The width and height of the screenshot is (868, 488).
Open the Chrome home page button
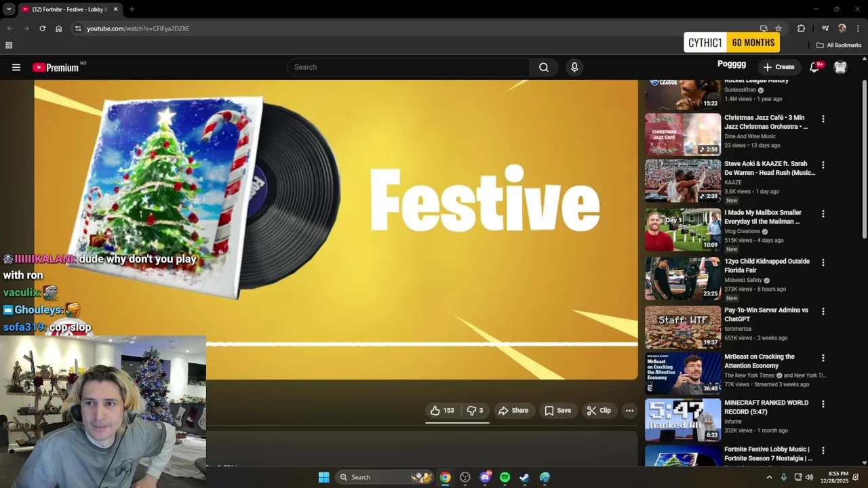point(58,28)
